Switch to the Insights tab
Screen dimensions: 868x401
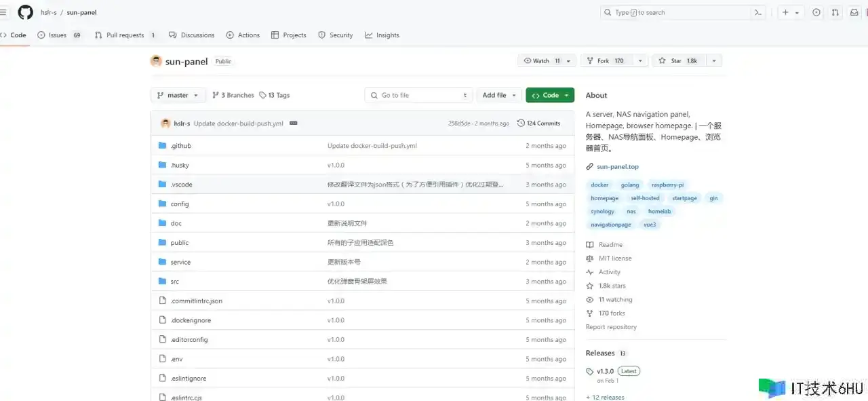click(x=382, y=35)
